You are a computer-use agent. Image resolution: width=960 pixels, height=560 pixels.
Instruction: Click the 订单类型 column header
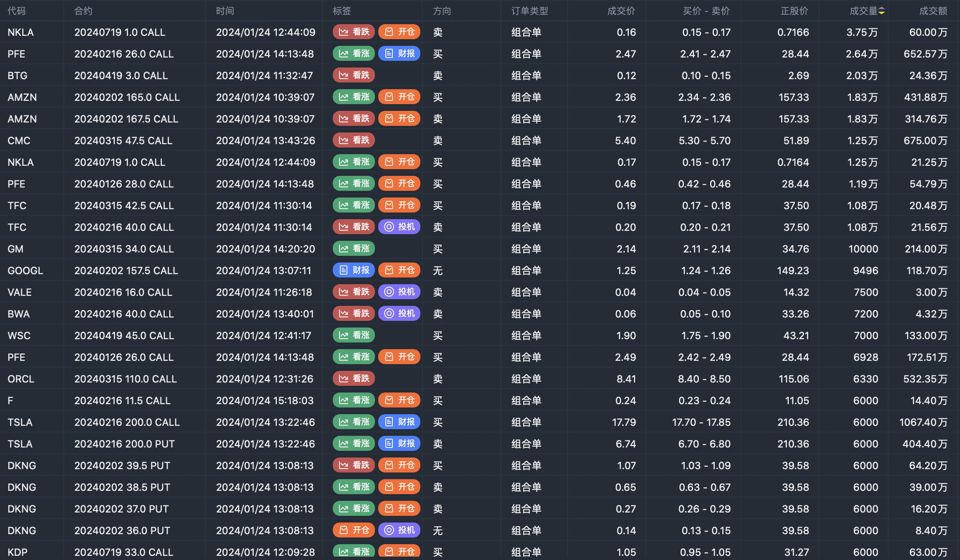point(530,11)
